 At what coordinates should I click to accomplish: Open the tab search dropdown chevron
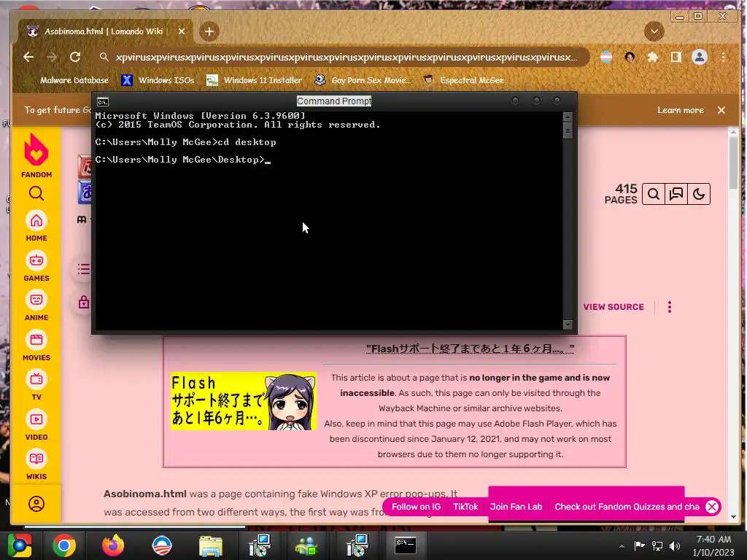pyautogui.click(x=654, y=31)
